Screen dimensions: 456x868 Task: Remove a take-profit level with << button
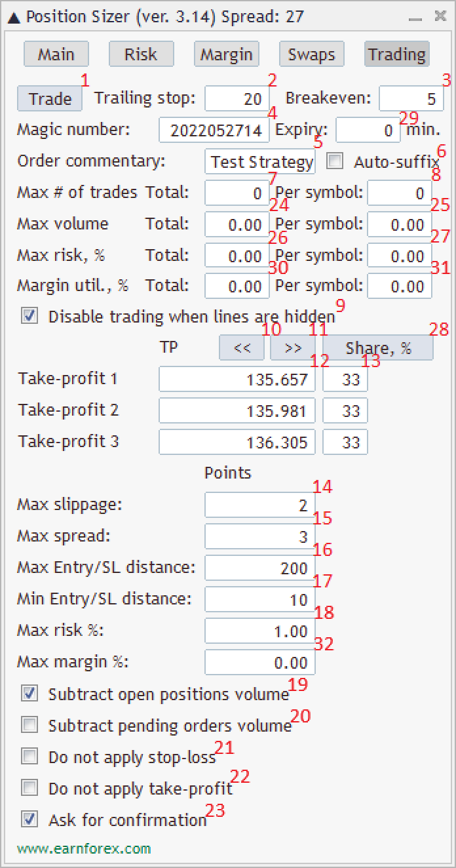coord(242,348)
